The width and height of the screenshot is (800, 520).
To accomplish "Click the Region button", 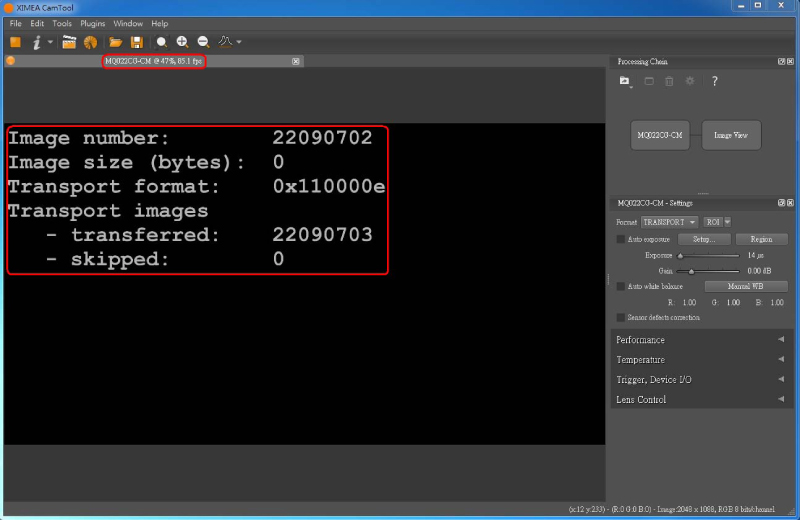I will 761,239.
